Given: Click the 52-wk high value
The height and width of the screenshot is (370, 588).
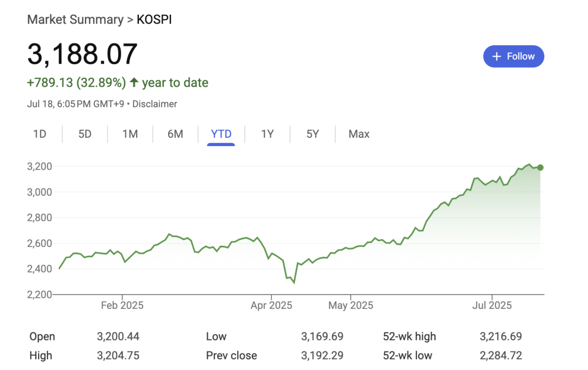Looking at the screenshot, I should point(500,336).
